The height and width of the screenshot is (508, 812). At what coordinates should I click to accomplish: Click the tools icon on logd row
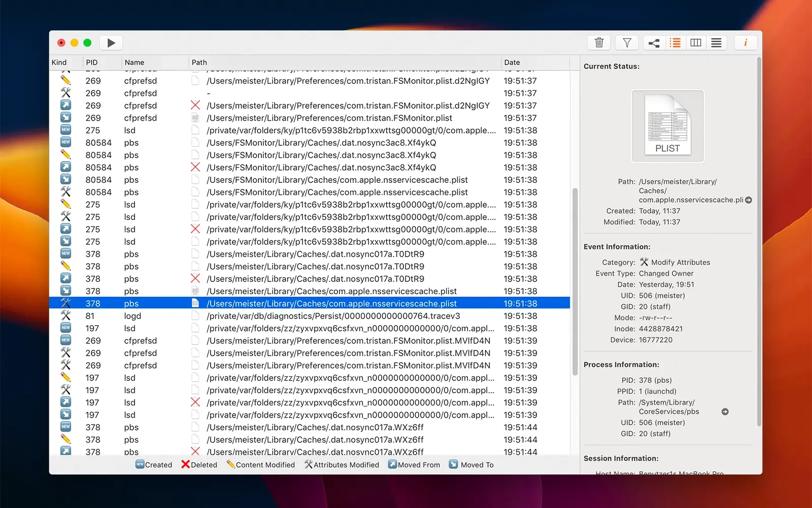[x=65, y=315]
